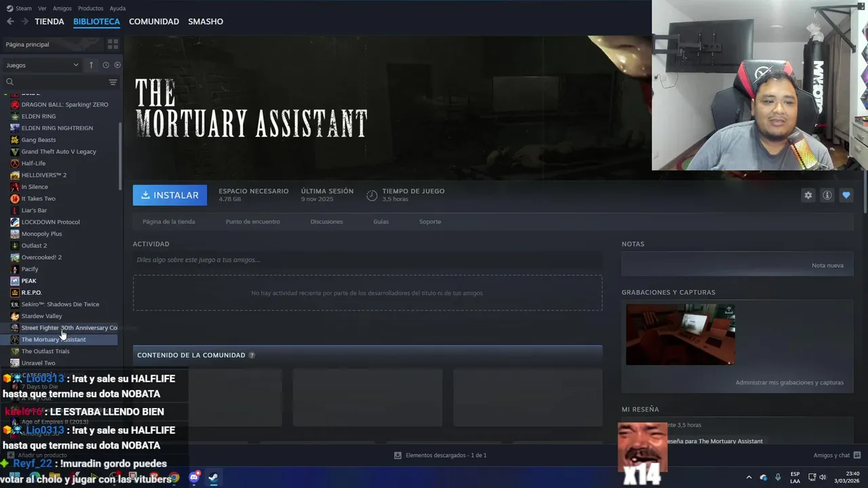
Task: Select ELDEN RING NIGHTREIGN in the game list
Action: tap(57, 128)
